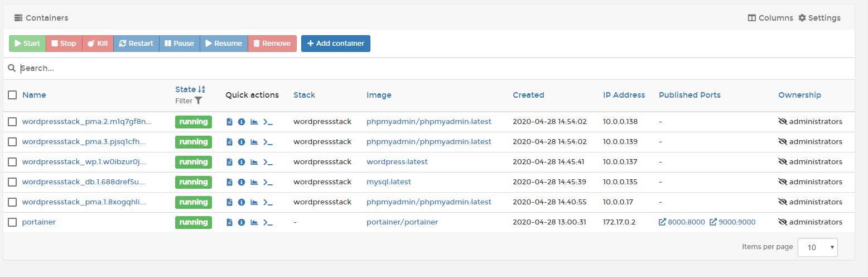Click the Add container button
Image resolution: width=868 pixels, height=277 pixels.
336,44
